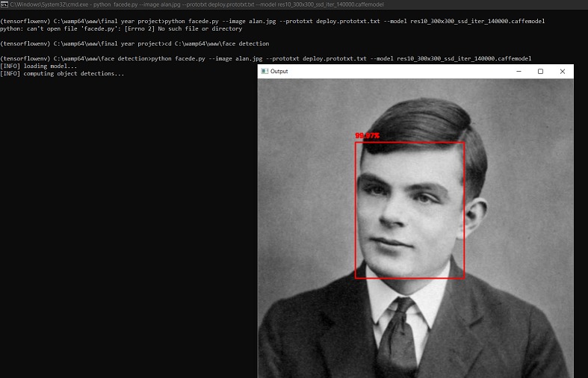Click the python command run in the face detection folder

(x=265, y=58)
